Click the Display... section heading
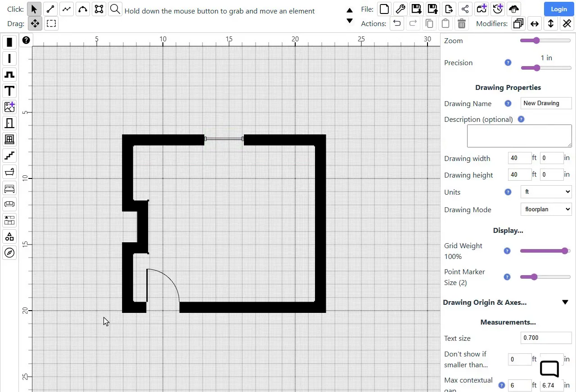Image resolution: width=576 pixels, height=392 pixels. tap(508, 231)
